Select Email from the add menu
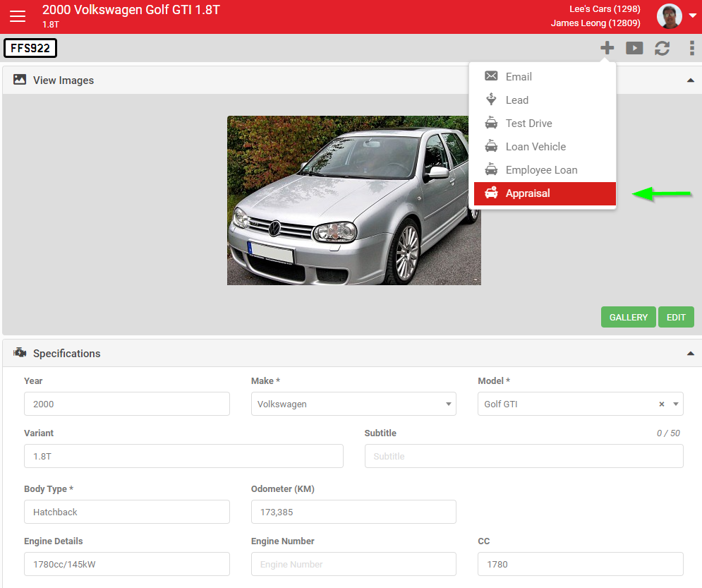Image resolution: width=702 pixels, height=588 pixels. [x=545, y=76]
